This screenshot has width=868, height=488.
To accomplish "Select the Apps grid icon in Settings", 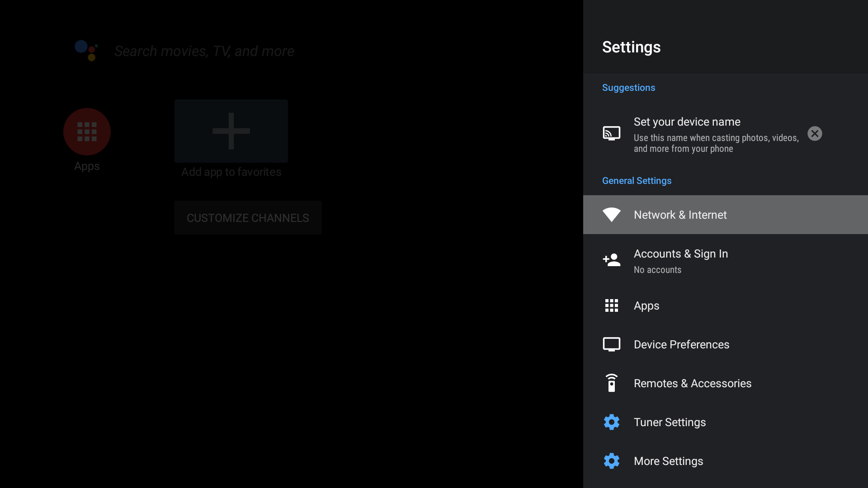I will [611, 305].
